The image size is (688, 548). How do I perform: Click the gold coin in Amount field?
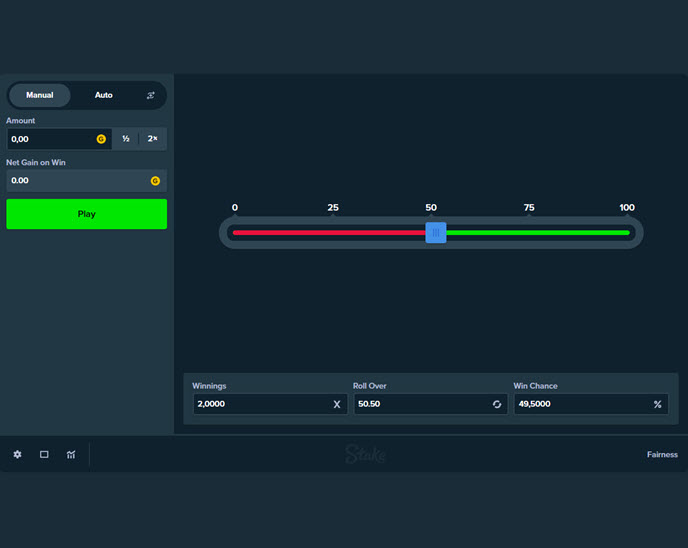coord(101,139)
